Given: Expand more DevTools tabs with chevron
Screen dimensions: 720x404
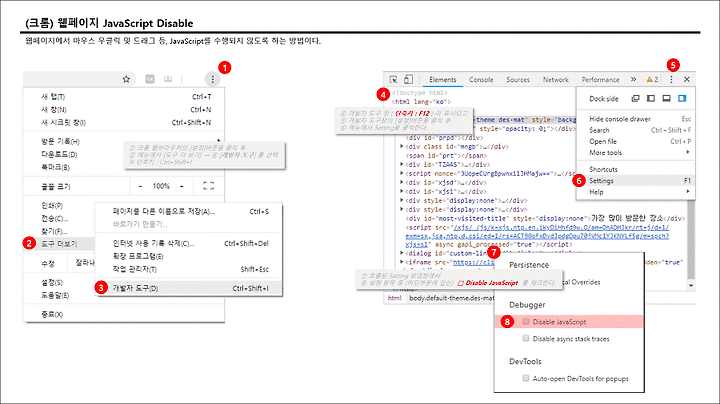Looking at the screenshot, I should click(634, 79).
